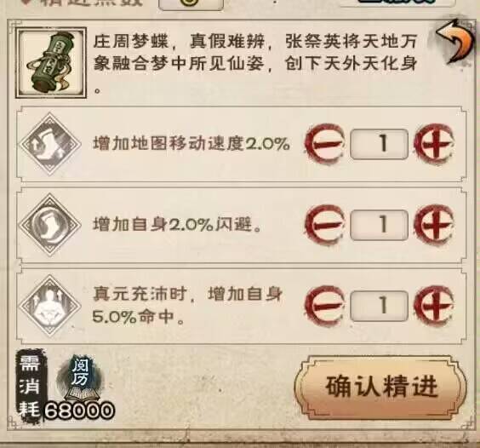Tap the 68000 cost amount
The width and height of the screenshot is (480, 448).
(80, 411)
